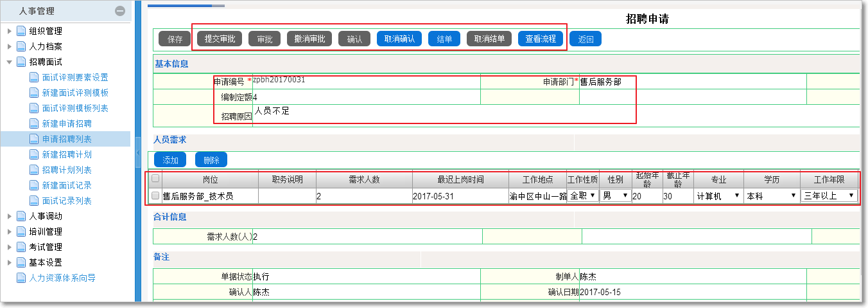Image resolution: width=868 pixels, height=308 pixels.
Task: Expand the 考试管理 tree node
Action: (9, 247)
